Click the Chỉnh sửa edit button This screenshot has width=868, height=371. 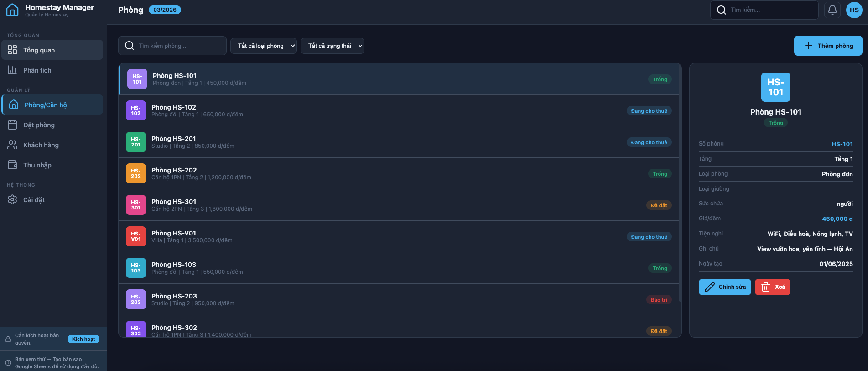coord(725,287)
